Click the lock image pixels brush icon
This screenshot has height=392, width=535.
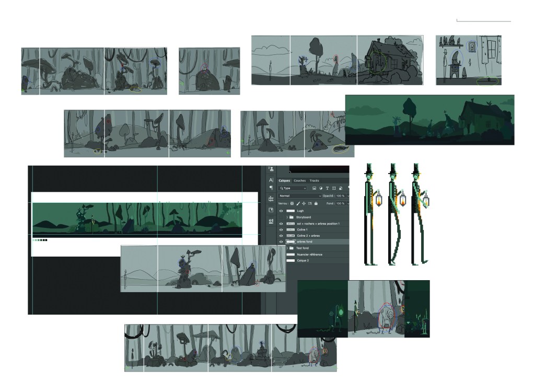pyautogui.click(x=298, y=203)
